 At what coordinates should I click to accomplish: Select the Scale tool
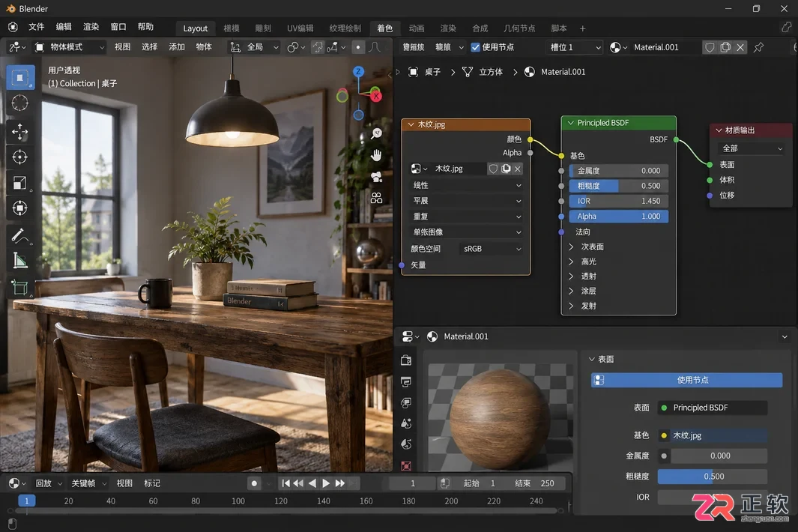[x=19, y=183]
